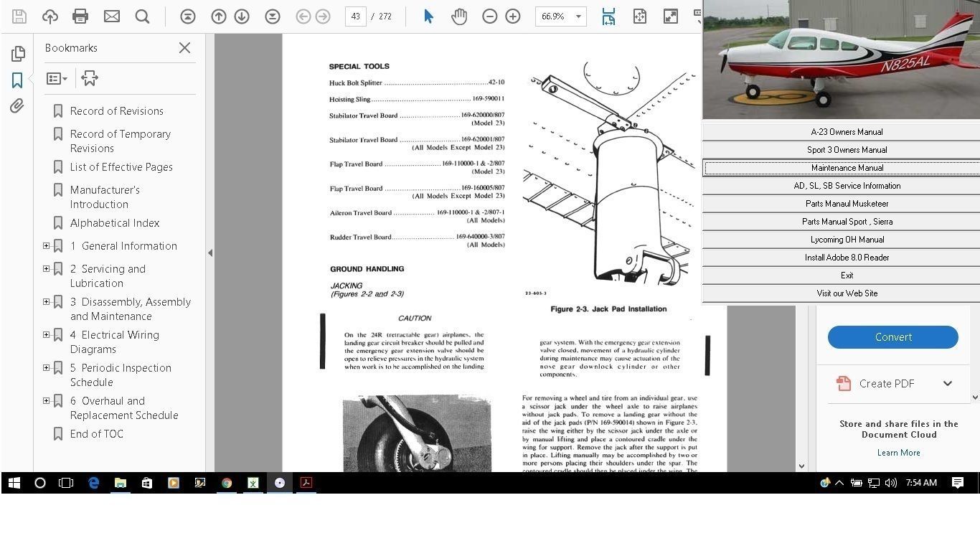Open A-23 Owners Manual in launcher

coord(841,132)
